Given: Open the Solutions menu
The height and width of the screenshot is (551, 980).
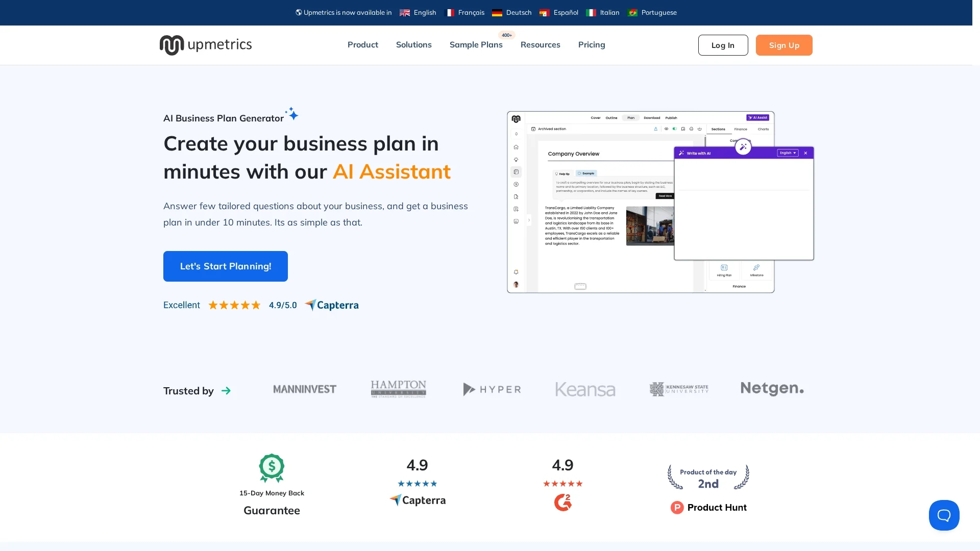Looking at the screenshot, I should (x=414, y=45).
